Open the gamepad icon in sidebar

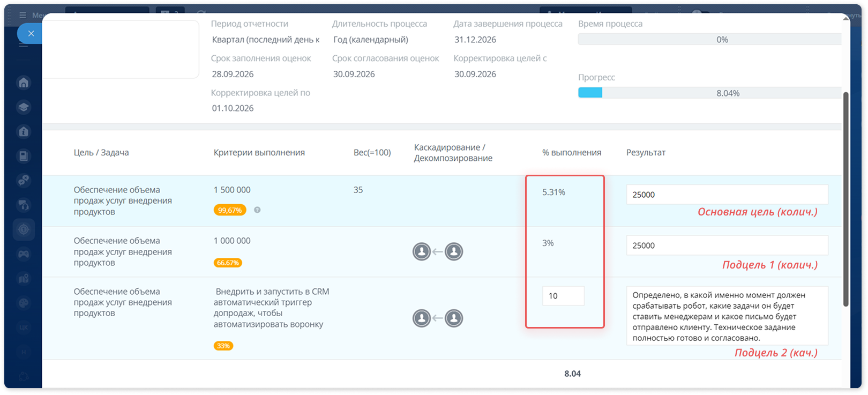(x=24, y=254)
